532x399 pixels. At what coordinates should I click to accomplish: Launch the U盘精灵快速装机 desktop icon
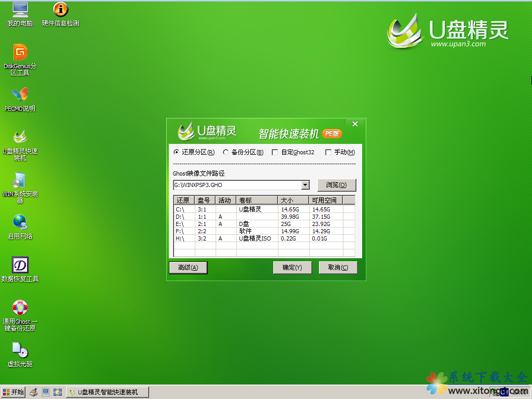(20, 145)
